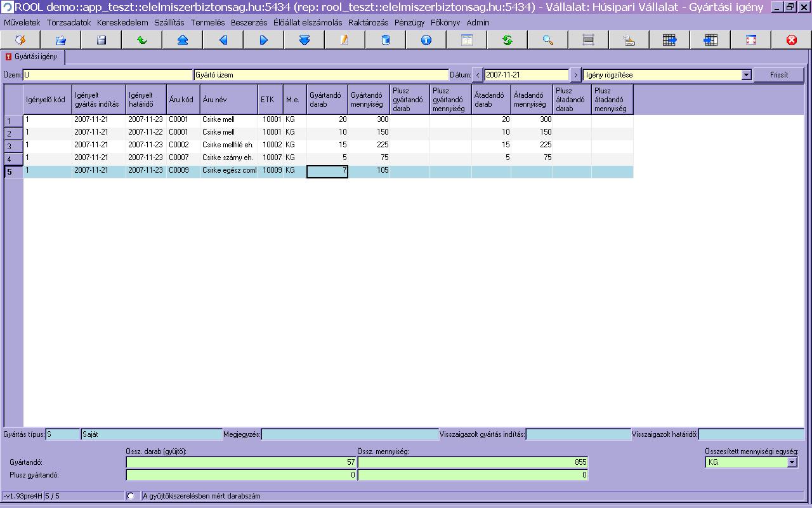Viewport: 812px width, 508px height.
Task: Go to next record with right arrow
Action: 263,40
